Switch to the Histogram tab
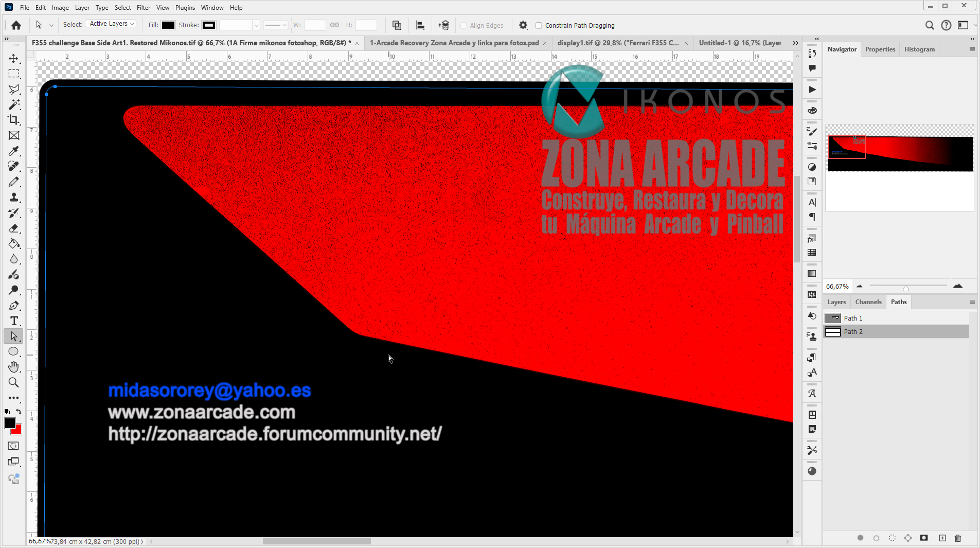The width and height of the screenshot is (980, 548). (919, 49)
